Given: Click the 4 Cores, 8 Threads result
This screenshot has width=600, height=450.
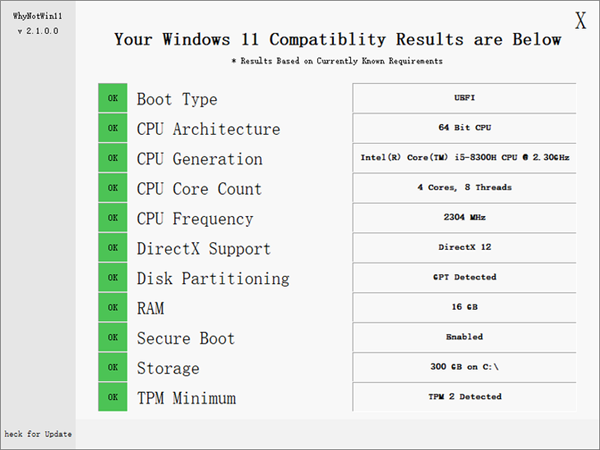Looking at the screenshot, I should [464, 188].
